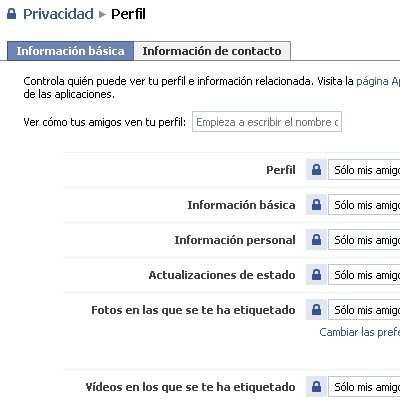This screenshot has width=400, height=400.
Task: Open Fotos en las que etiquetado dropdown
Action: click(364, 310)
